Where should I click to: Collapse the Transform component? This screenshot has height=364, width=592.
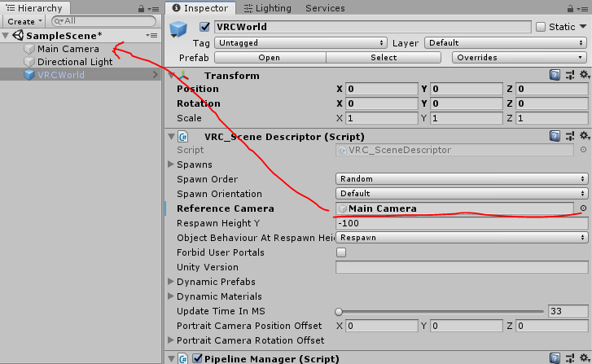(171, 76)
